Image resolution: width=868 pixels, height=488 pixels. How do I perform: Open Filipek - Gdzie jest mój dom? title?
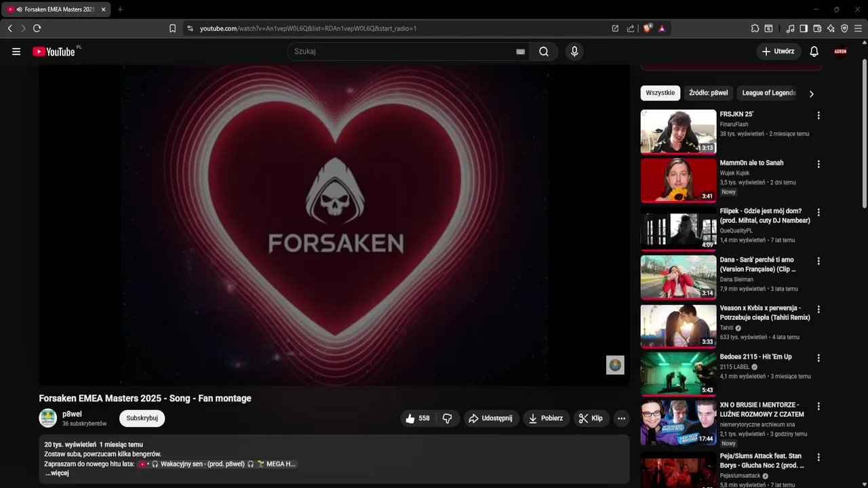[765, 216]
